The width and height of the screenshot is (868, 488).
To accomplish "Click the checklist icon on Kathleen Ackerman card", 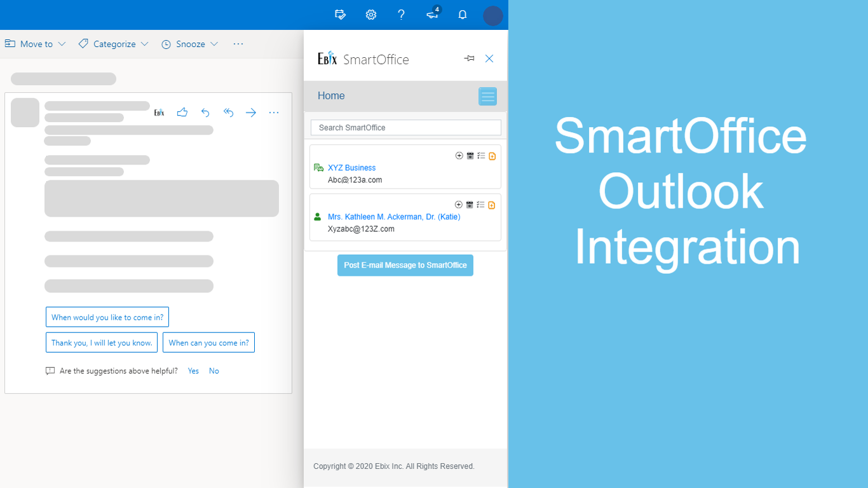I will 481,205.
